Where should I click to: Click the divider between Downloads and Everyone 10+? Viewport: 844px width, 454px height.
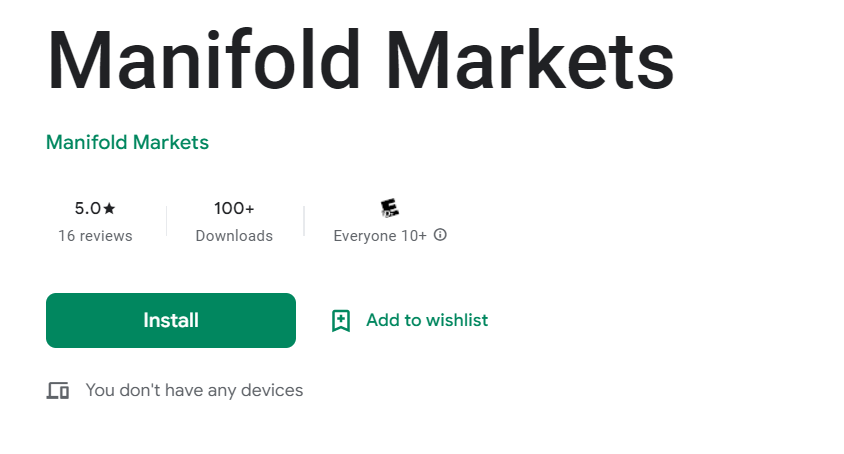click(304, 221)
